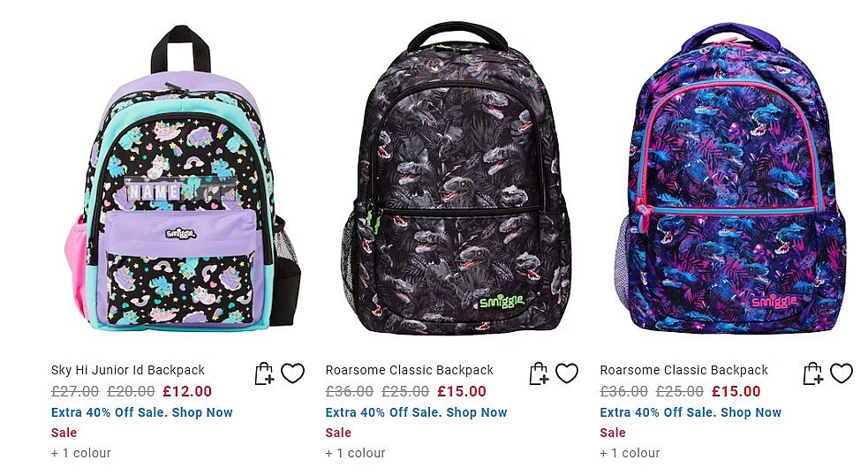Image resolution: width=868 pixels, height=475 pixels.
Task: Wishlist heart for purple Roarsome Backpack
Action: tap(842, 373)
